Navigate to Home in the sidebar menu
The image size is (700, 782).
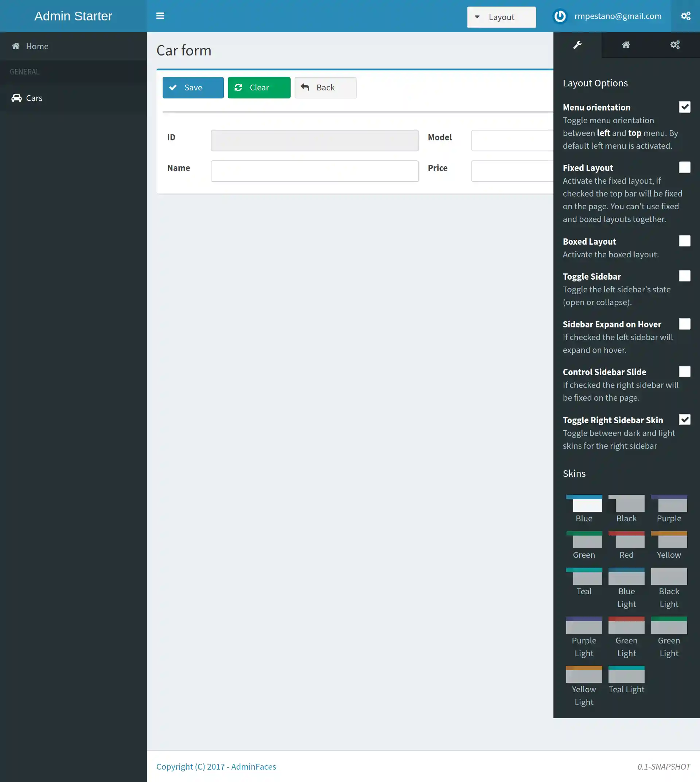(x=37, y=46)
